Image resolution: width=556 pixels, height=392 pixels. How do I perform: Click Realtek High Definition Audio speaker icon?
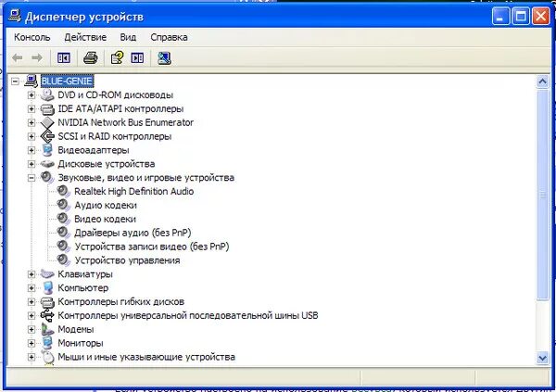[x=63, y=191]
